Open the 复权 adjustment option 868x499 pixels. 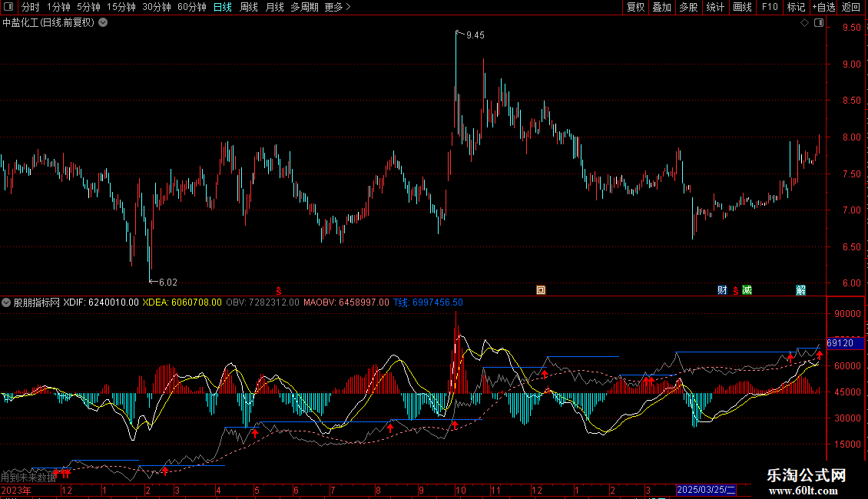tap(635, 7)
